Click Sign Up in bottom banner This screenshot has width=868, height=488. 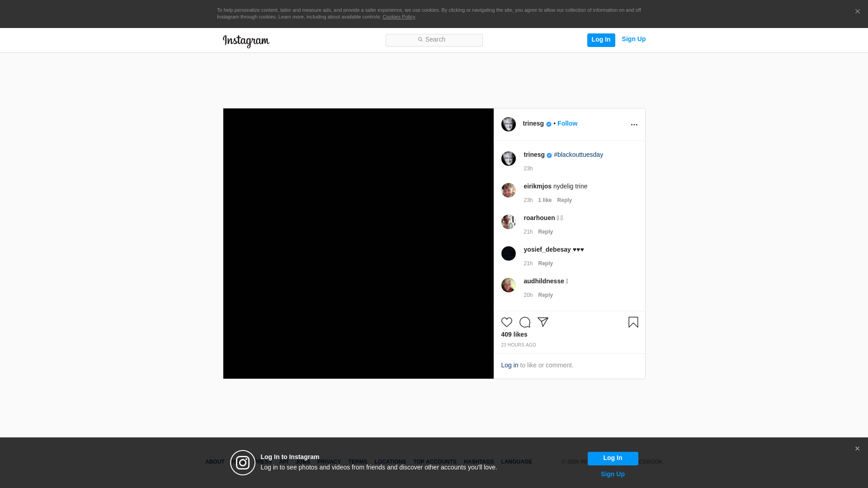[613, 474]
